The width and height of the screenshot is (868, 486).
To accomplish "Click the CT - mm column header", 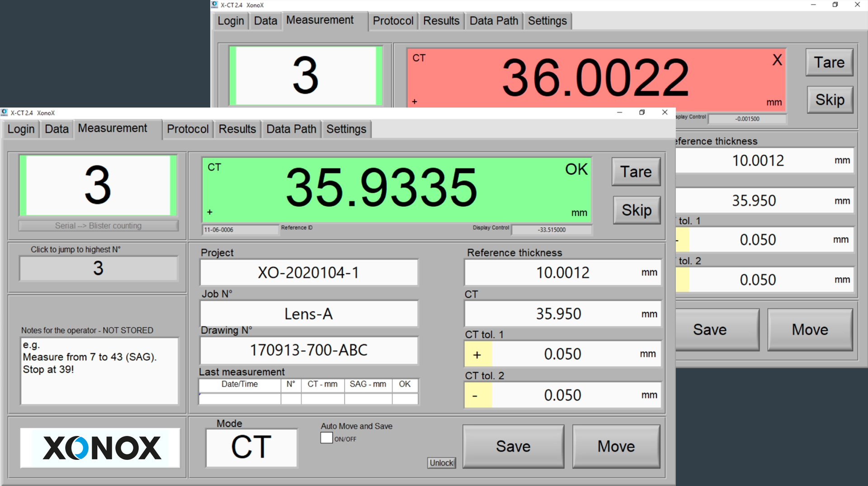I will (x=322, y=384).
